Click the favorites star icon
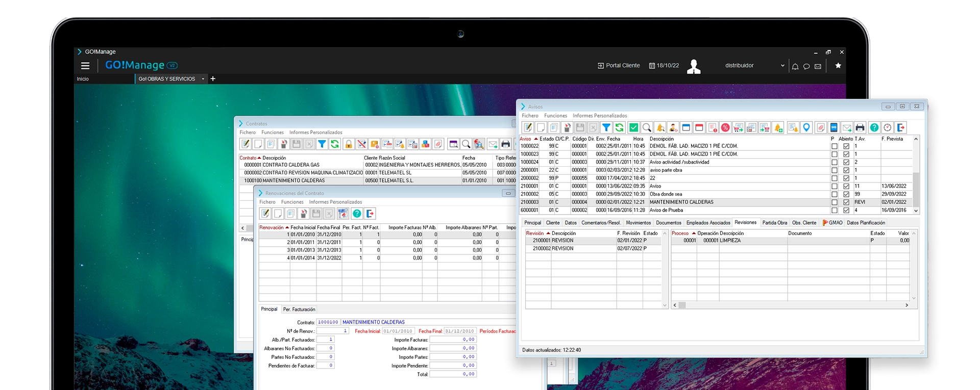The width and height of the screenshot is (980, 390). (838, 66)
